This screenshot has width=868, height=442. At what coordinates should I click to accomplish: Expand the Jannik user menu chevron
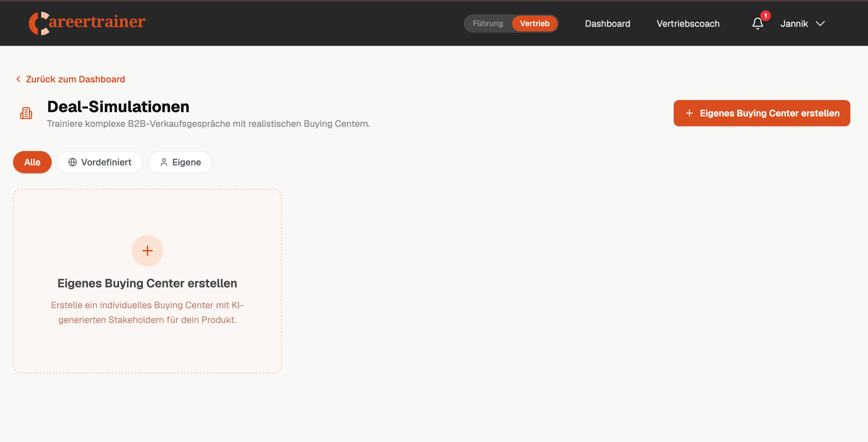tap(820, 24)
